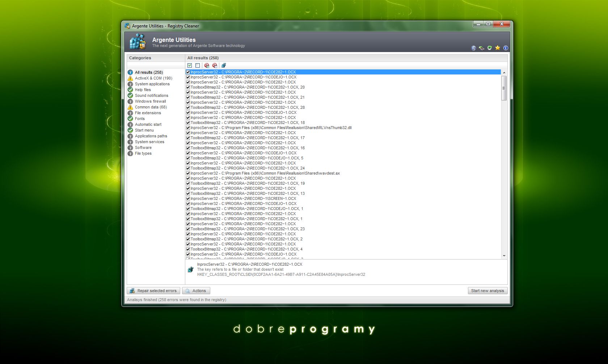Select the ToolboxBitmap32 CODEJO~1.OCX, 1 row
Viewport: 608px width, 364px height.
343,209
